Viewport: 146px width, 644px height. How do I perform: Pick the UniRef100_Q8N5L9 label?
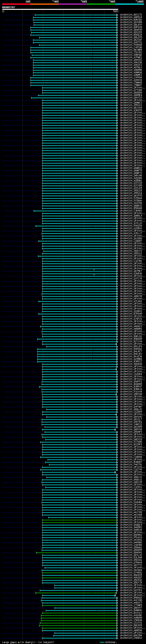(131, 216)
